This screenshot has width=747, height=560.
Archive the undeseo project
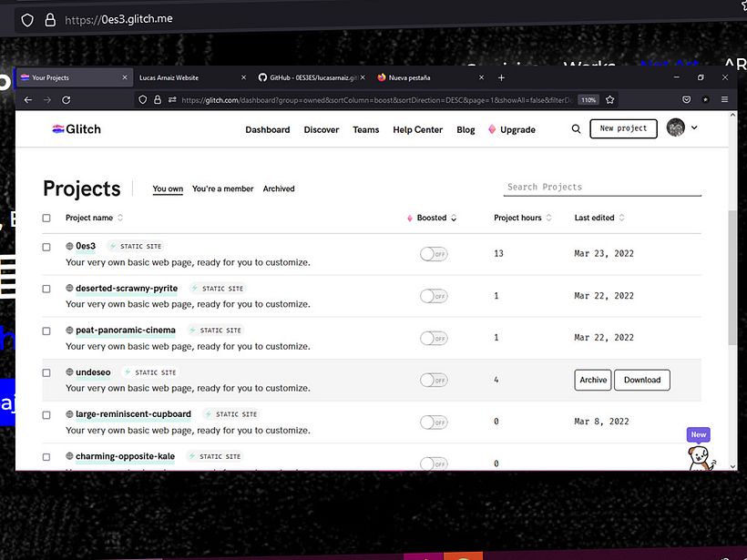[x=593, y=380]
